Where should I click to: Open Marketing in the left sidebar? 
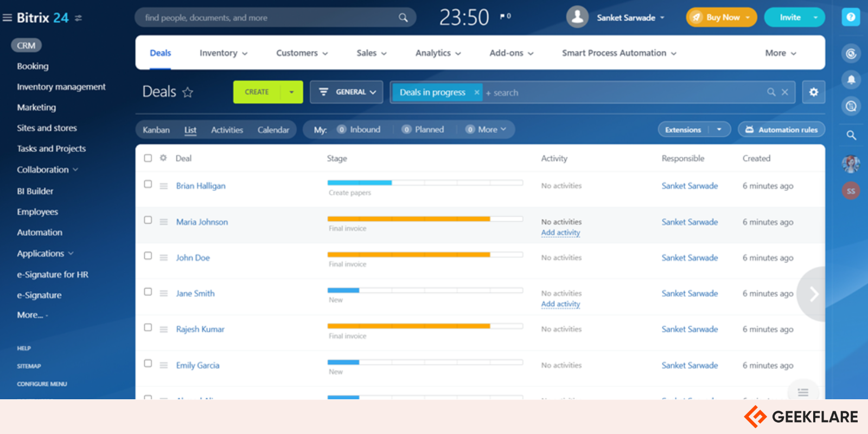(x=36, y=107)
